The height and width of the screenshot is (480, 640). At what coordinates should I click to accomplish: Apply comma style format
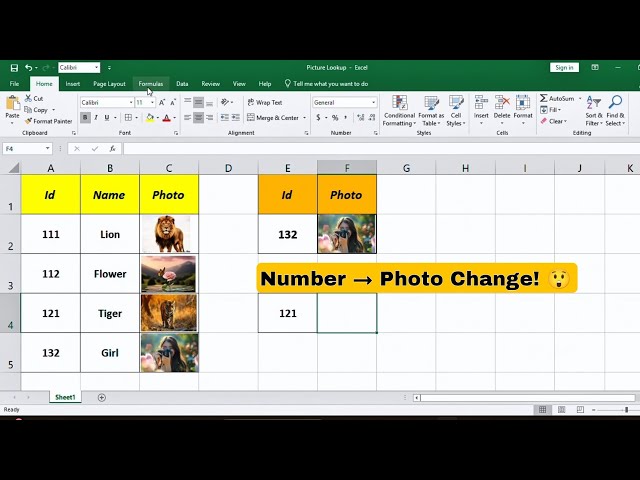coord(346,118)
